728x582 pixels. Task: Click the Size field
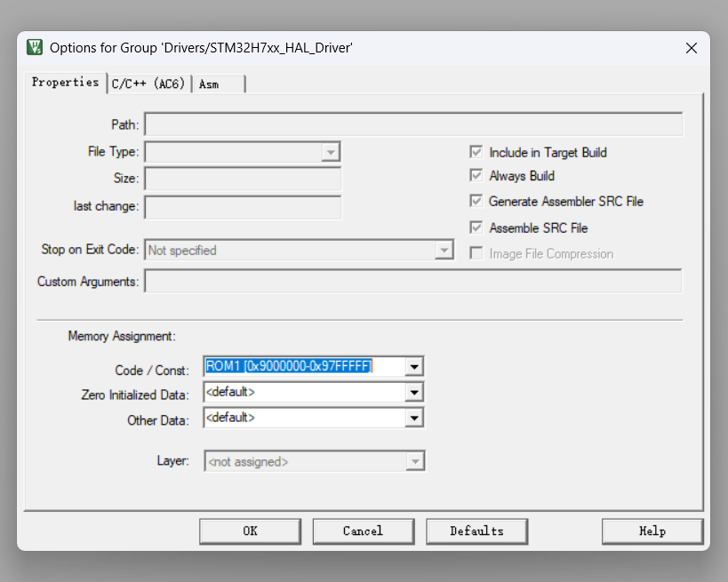tap(243, 179)
